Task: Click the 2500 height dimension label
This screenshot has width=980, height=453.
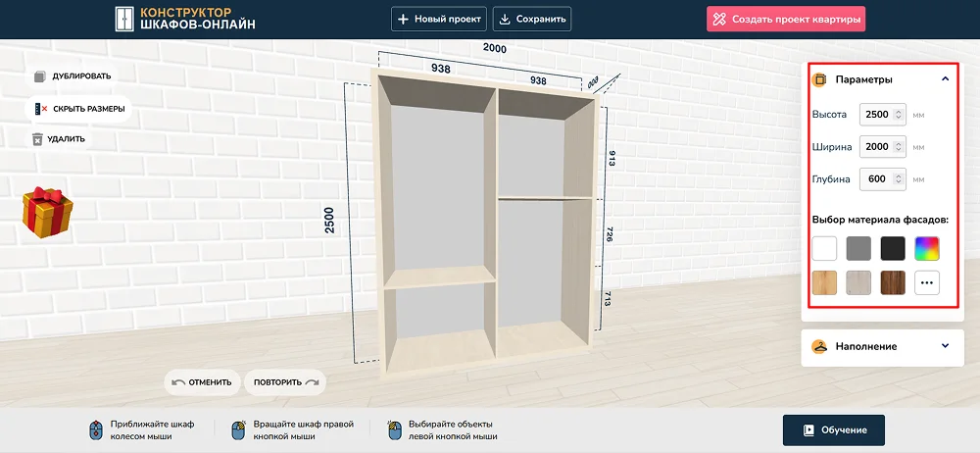Action: point(329,221)
